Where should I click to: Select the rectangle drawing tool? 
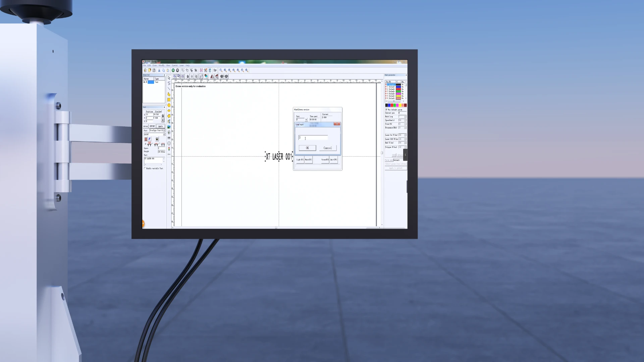[169, 100]
